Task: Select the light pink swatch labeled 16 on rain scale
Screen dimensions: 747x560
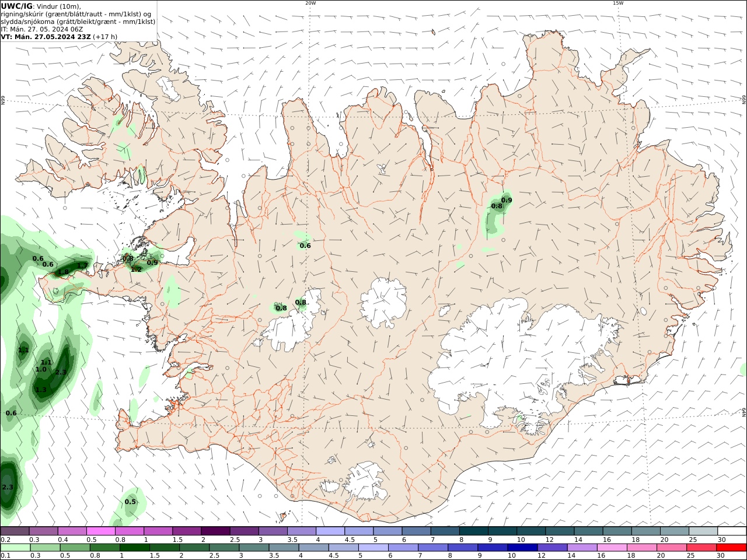Action: 612,548
